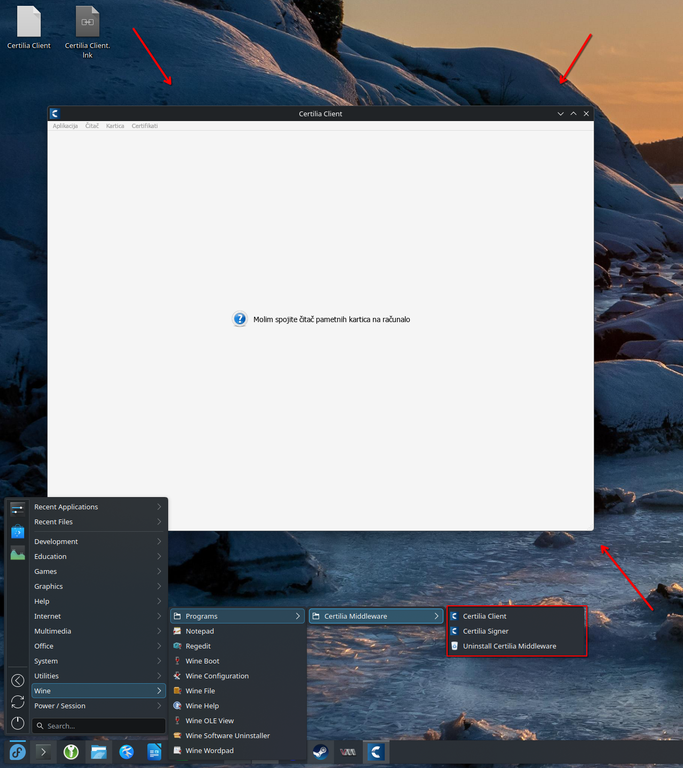Expand the Graphics category

(x=98, y=586)
